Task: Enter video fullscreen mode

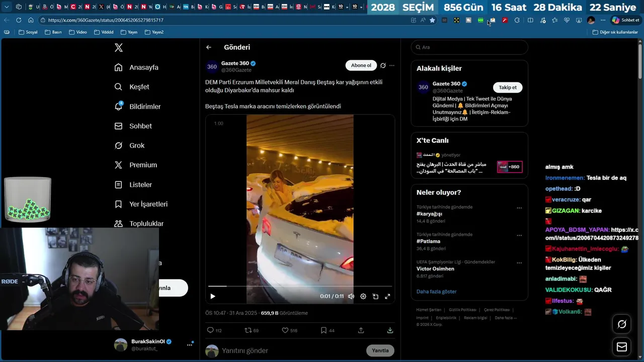Action: coord(387,296)
